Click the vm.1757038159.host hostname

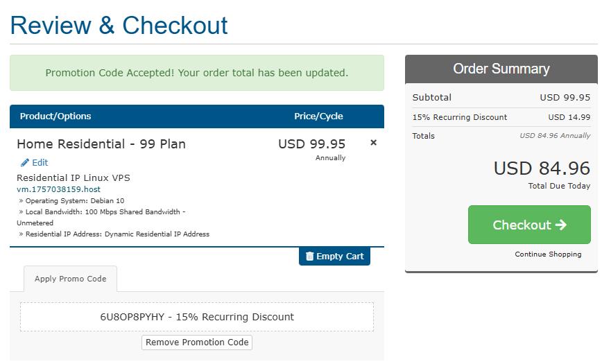[x=58, y=189]
